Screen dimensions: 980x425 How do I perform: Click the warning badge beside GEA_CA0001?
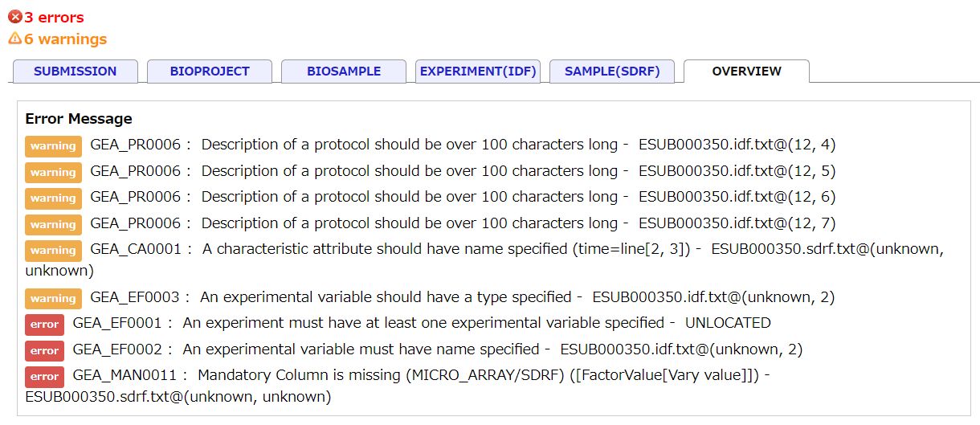pyautogui.click(x=53, y=251)
